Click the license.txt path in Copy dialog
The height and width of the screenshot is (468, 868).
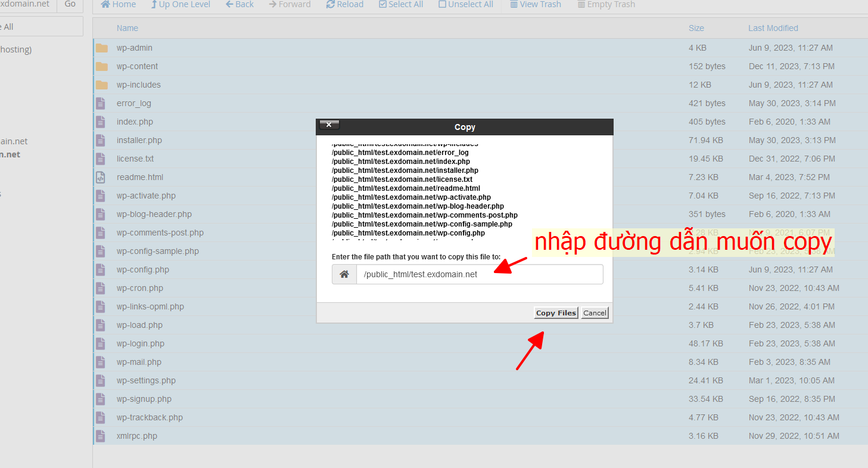[x=402, y=179]
